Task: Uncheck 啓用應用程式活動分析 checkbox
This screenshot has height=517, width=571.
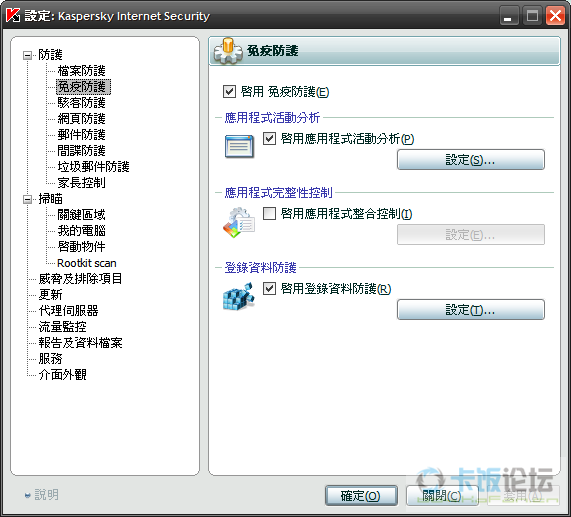Action: (x=269, y=138)
